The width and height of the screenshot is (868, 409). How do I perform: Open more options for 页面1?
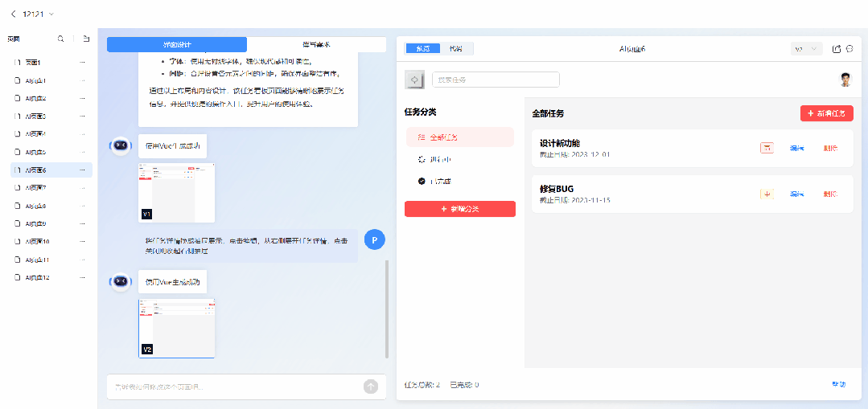83,63
